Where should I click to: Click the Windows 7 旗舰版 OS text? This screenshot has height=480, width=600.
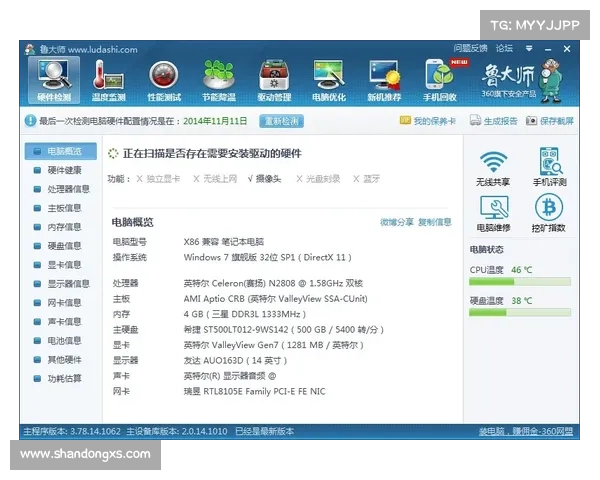coord(267,257)
